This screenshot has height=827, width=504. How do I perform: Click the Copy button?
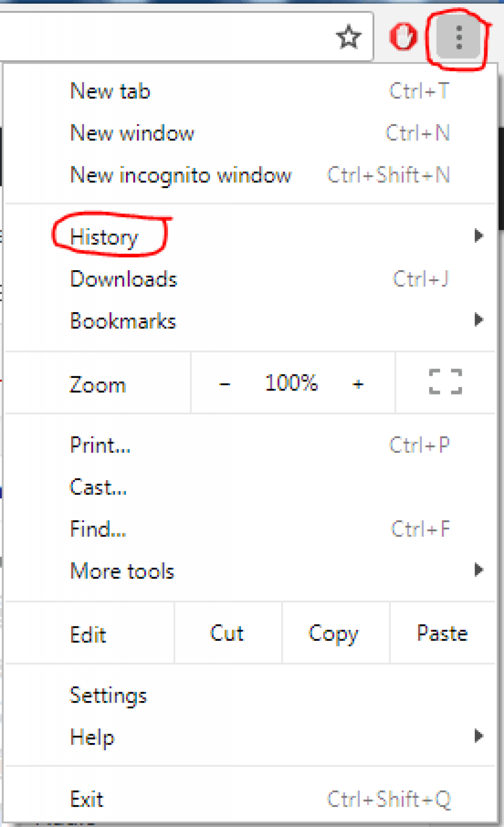334,633
